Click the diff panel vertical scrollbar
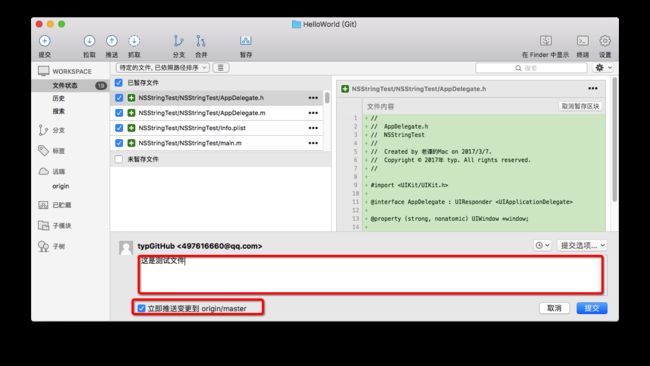650x366 pixels. point(614,139)
